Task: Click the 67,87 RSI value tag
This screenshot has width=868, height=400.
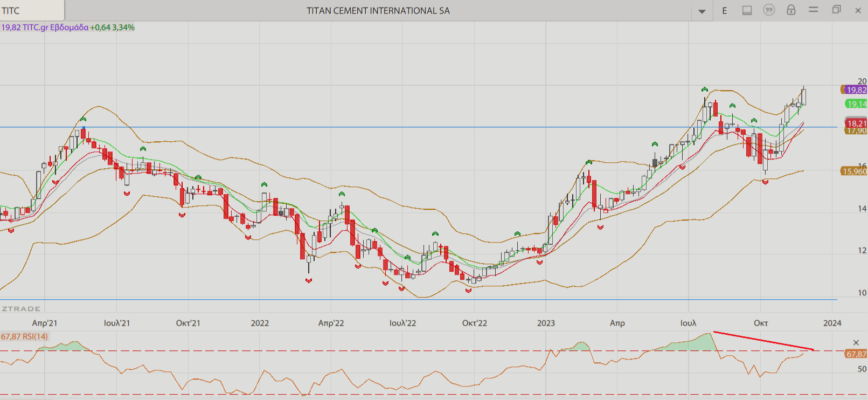Action: 856,354
